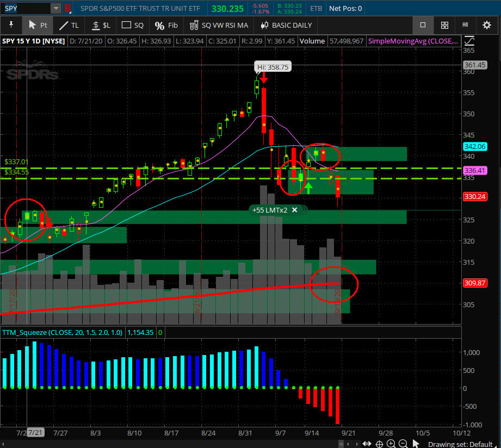Click the volume value 57,498,967
Image resolution: width=501 pixels, height=448 pixels.
point(347,41)
